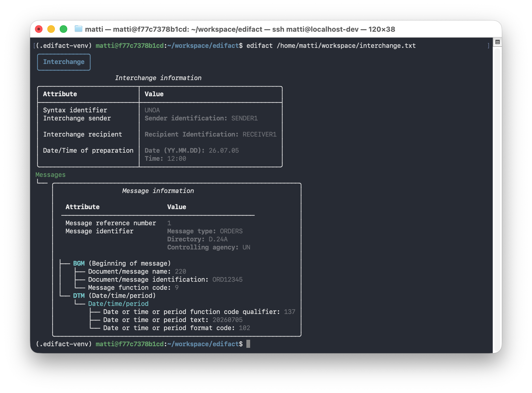Click function code qualifier value 137

click(x=290, y=312)
